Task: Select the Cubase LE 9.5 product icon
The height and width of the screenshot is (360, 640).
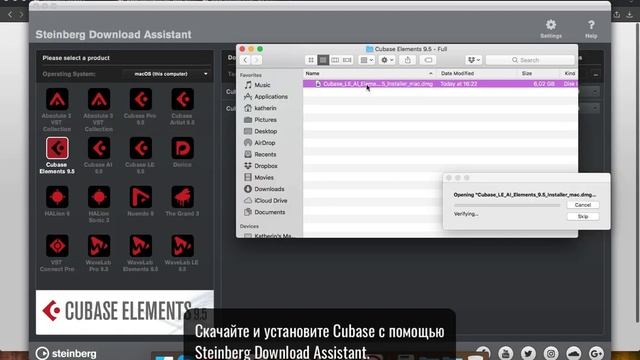Action: pos(140,148)
